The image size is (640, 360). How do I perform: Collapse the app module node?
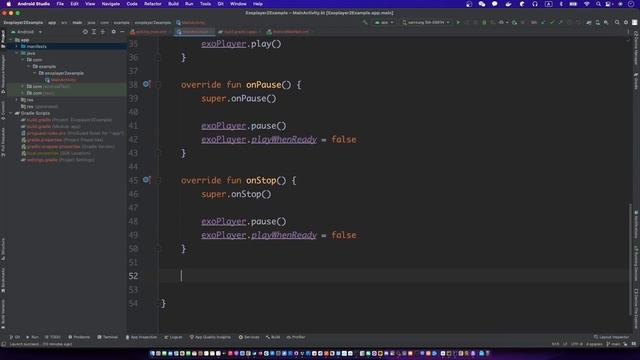11,40
